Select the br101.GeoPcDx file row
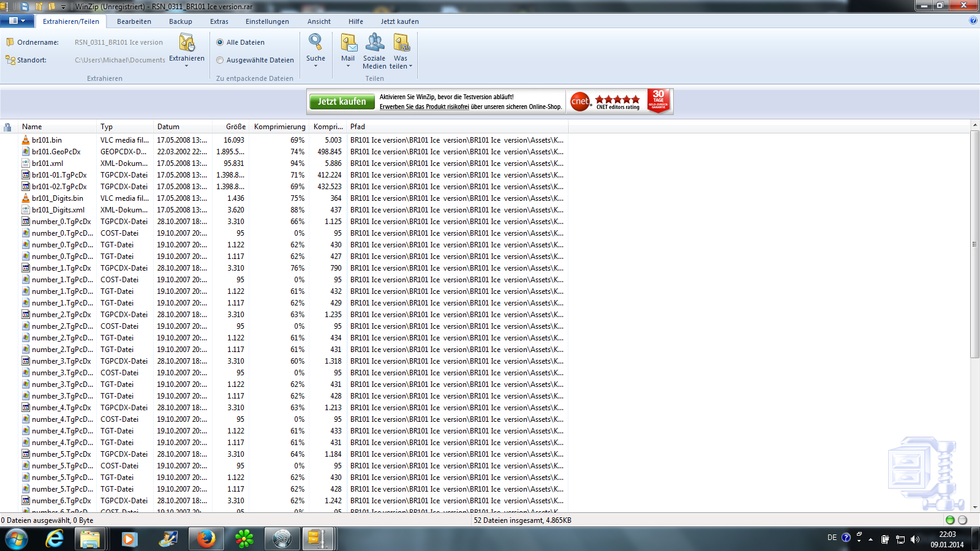980x551 pixels. [293, 152]
